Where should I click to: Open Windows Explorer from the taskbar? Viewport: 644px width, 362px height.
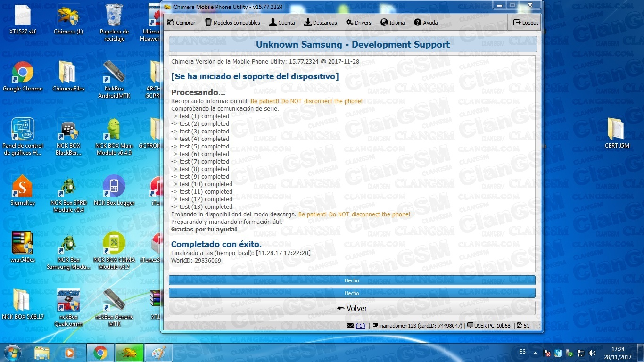click(x=42, y=353)
